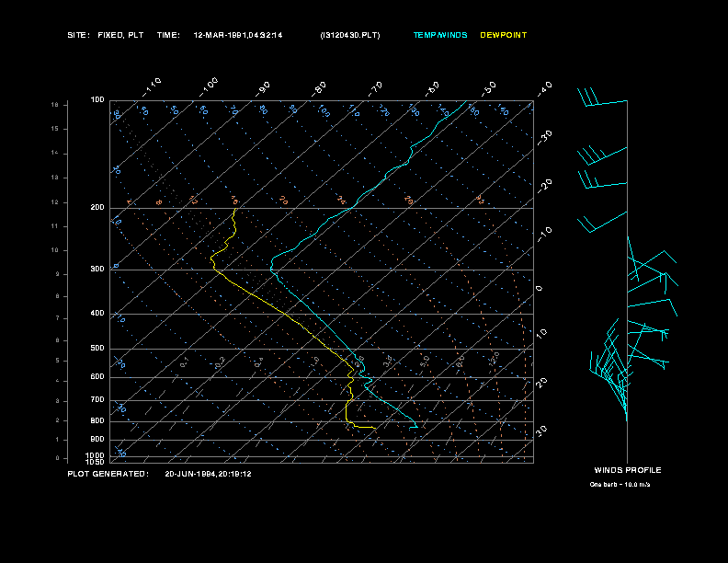Click the PLOT GENERATED: label

tap(108, 474)
